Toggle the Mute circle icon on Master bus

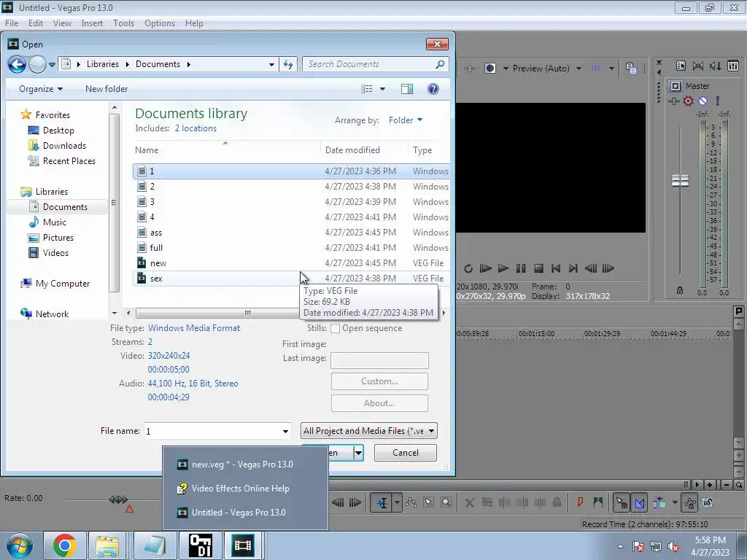(703, 101)
